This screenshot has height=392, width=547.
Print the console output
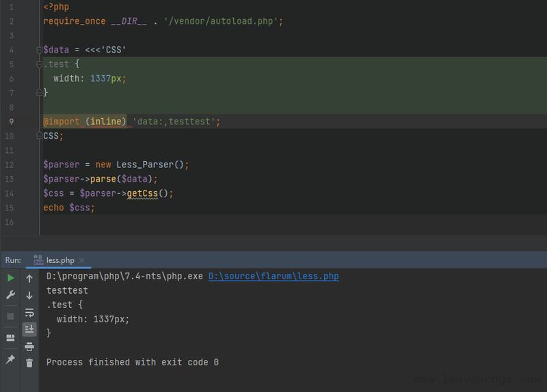point(29,346)
